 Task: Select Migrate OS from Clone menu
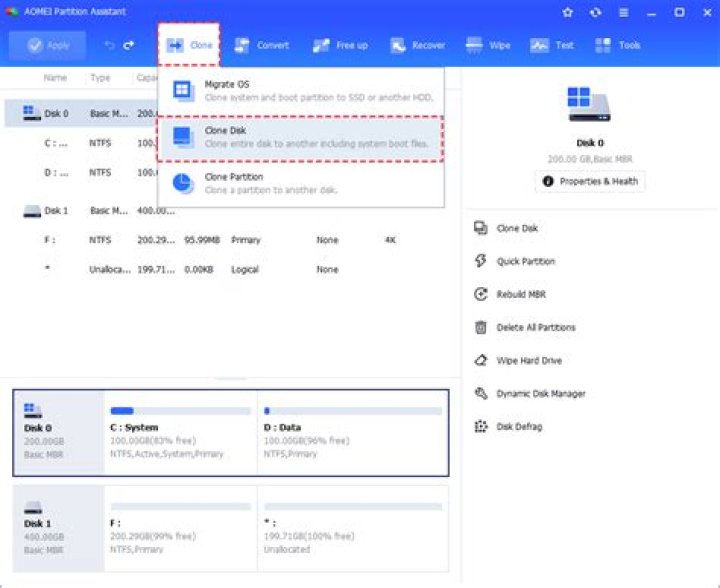tap(300, 91)
